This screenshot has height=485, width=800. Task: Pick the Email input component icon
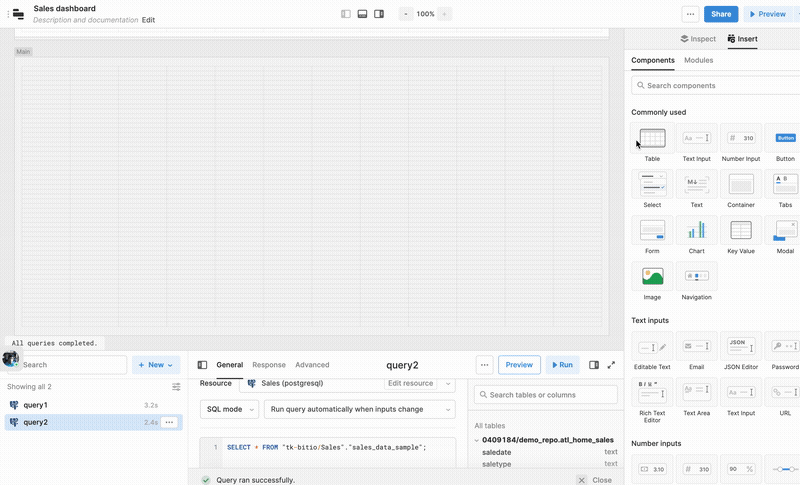[696, 347]
